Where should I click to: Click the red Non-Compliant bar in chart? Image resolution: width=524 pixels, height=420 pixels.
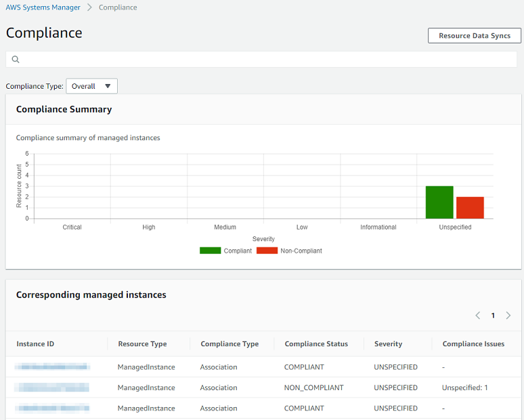coord(470,208)
